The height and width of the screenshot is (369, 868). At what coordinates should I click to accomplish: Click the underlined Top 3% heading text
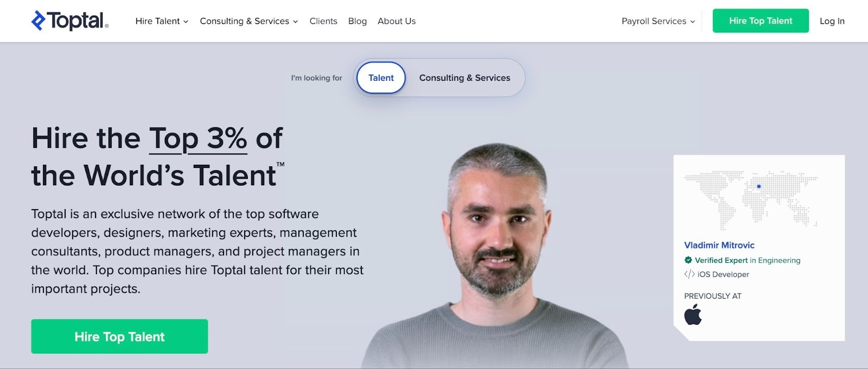(198, 139)
